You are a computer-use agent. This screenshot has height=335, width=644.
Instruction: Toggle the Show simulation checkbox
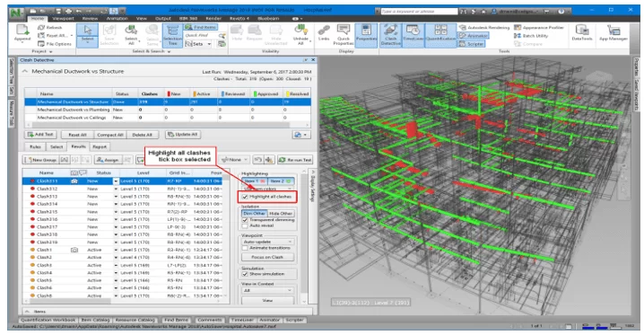tap(245, 274)
